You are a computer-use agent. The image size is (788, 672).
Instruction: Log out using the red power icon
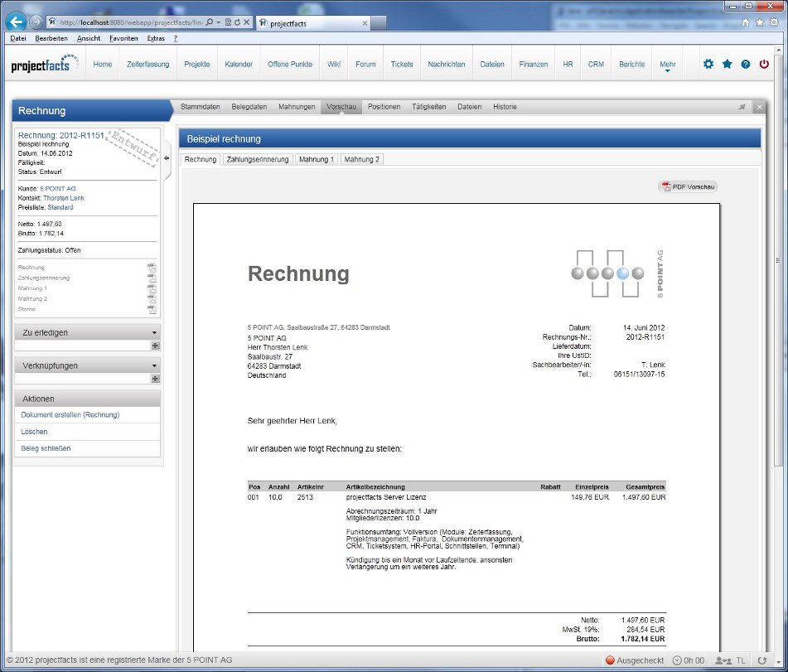(x=764, y=64)
